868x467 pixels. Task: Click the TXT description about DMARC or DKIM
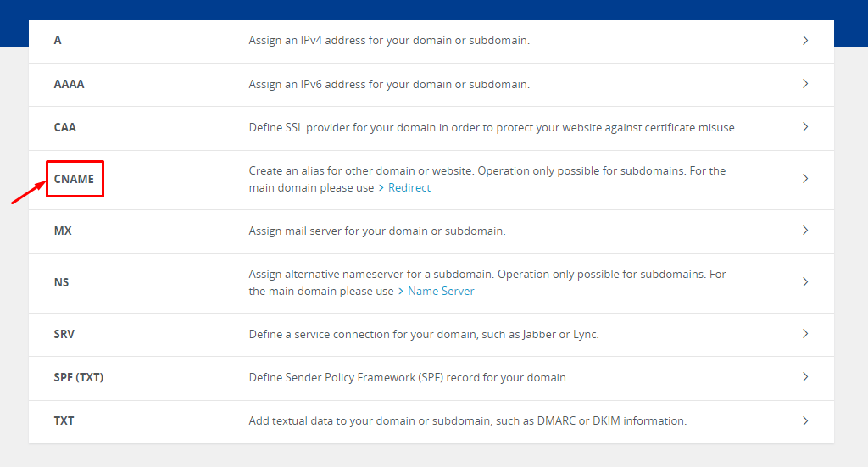tap(467, 421)
